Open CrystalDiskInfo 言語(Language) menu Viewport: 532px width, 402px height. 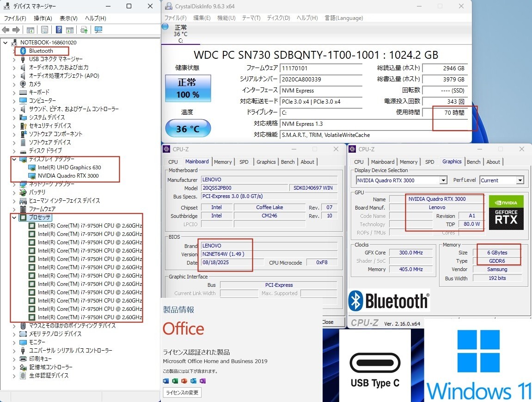click(344, 18)
